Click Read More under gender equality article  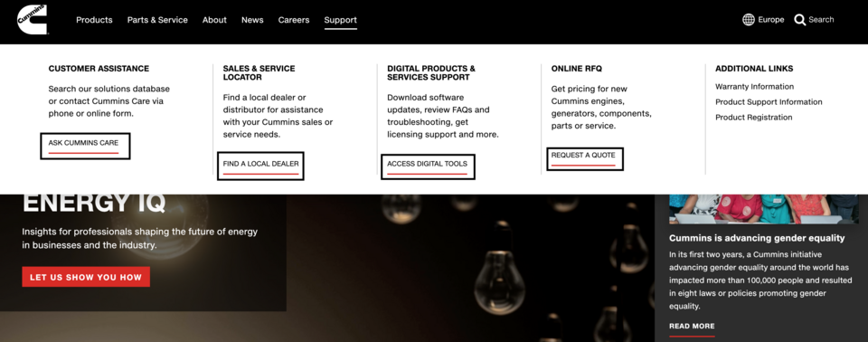692,326
